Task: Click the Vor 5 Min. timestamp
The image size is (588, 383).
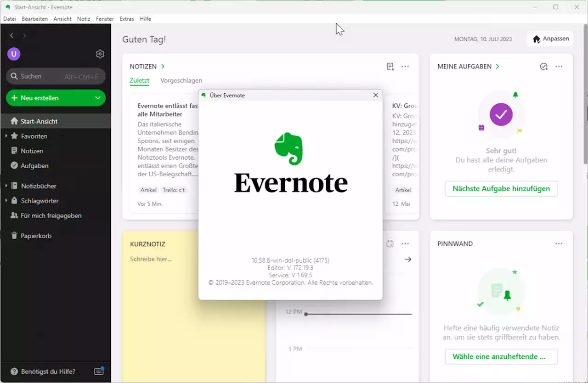Action: (x=150, y=204)
